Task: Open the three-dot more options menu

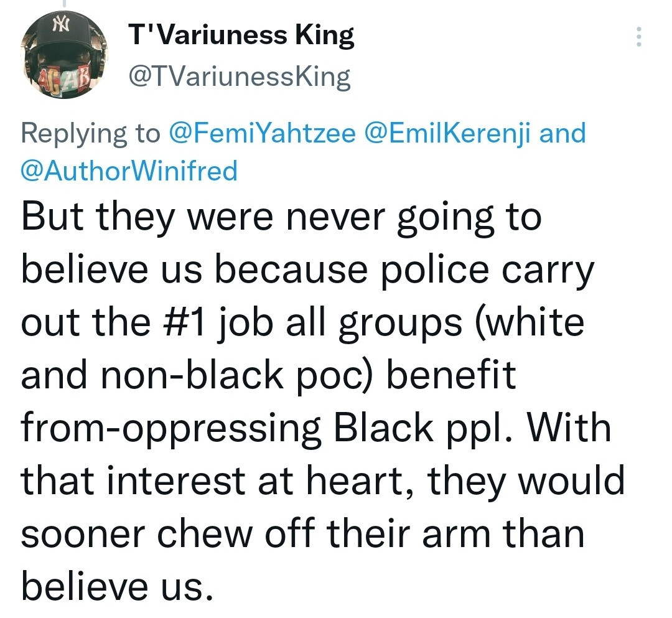Action: coord(637,39)
